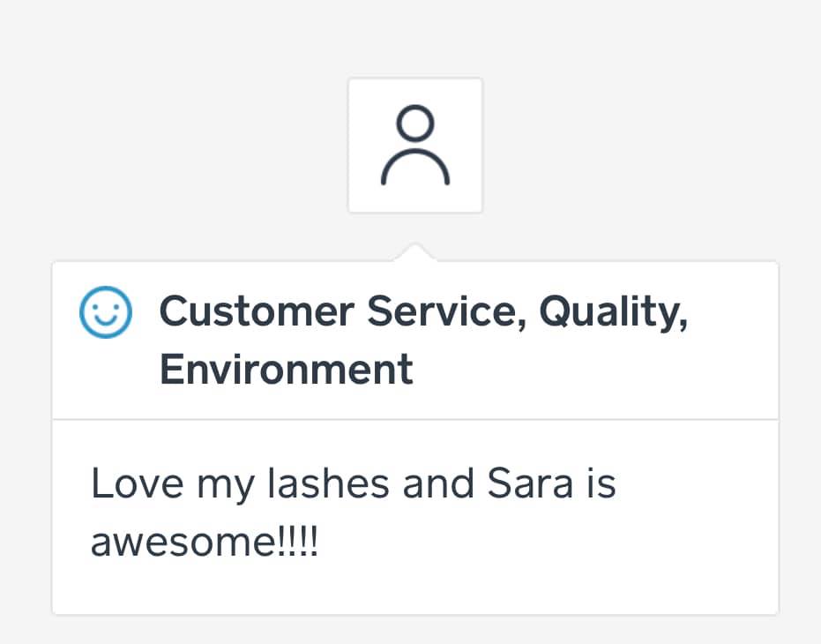Screen dimensions: 821x644
Task: Click the shoulders arc of the avatar icon
Action: [415, 161]
